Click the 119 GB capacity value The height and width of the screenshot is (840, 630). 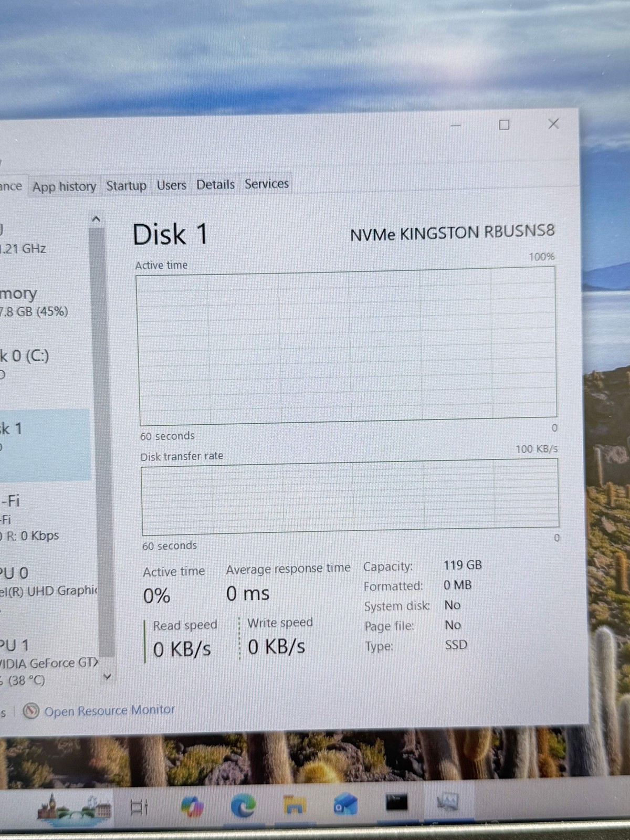[x=463, y=565]
